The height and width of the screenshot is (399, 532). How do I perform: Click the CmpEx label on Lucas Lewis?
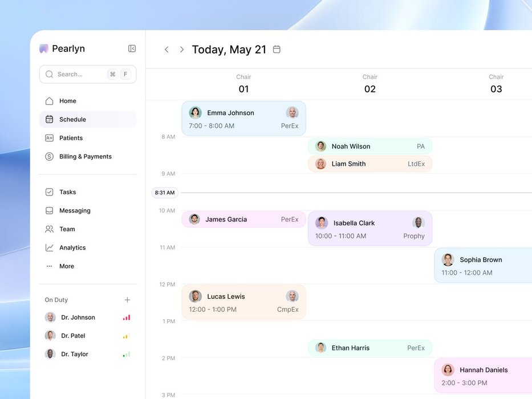tap(288, 310)
